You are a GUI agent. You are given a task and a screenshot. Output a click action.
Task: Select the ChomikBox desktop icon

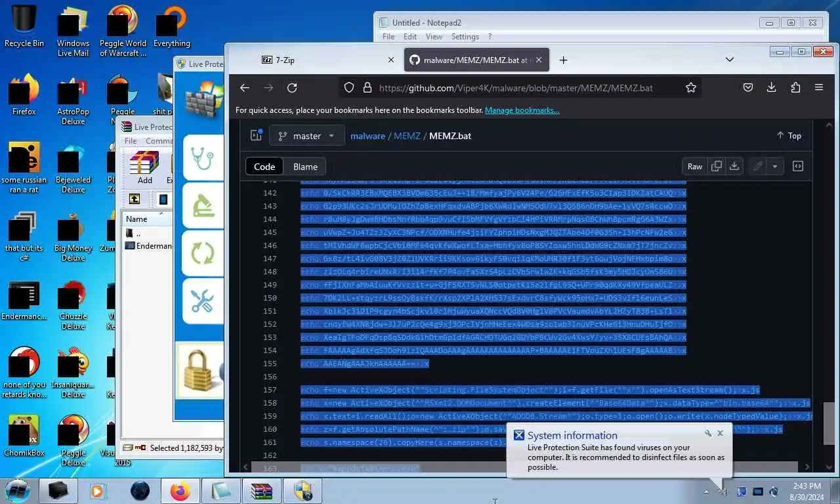tap(24, 436)
